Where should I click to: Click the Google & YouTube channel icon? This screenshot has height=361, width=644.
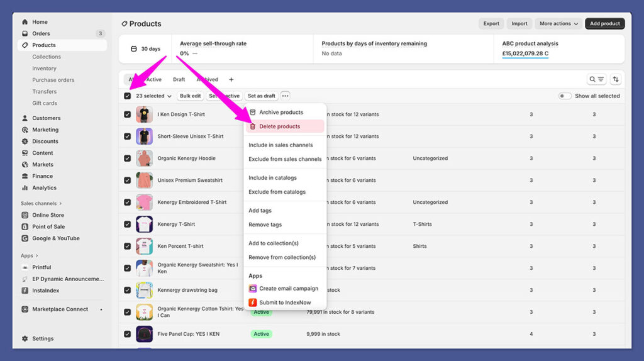pos(25,238)
